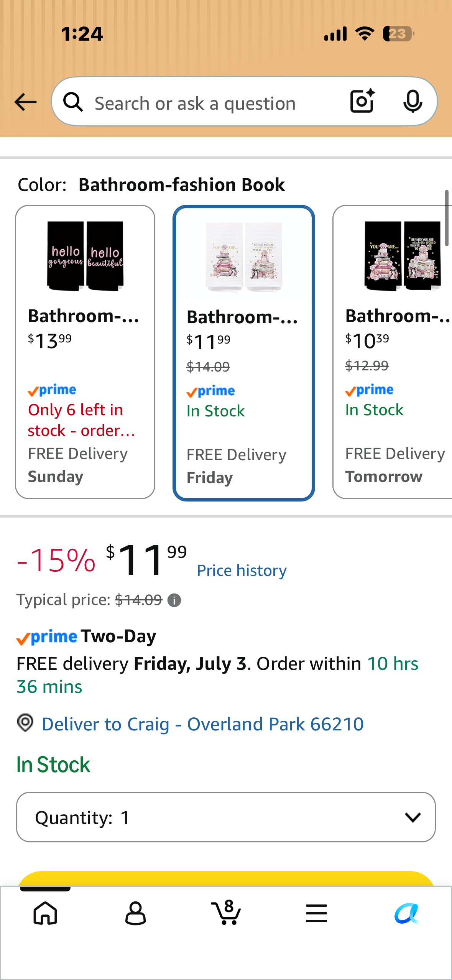This screenshot has width=452, height=980.
Task: Tap the back arrow icon
Action: [x=25, y=102]
